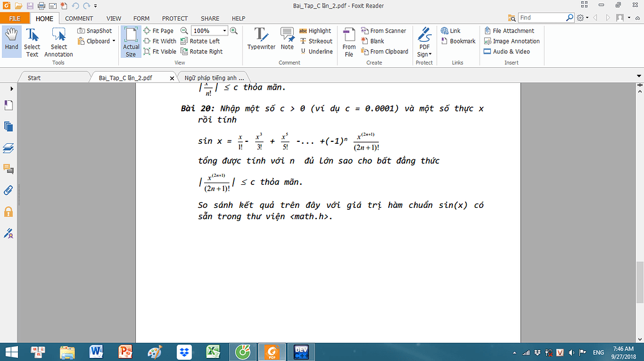
Task: Show the Attachments panel paperclip icon
Action: click(x=9, y=190)
